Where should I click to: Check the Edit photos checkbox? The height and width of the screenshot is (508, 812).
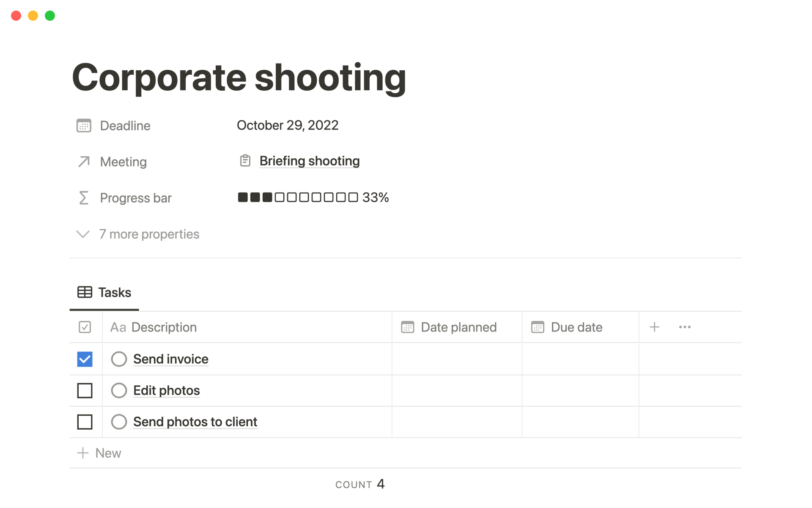point(85,390)
